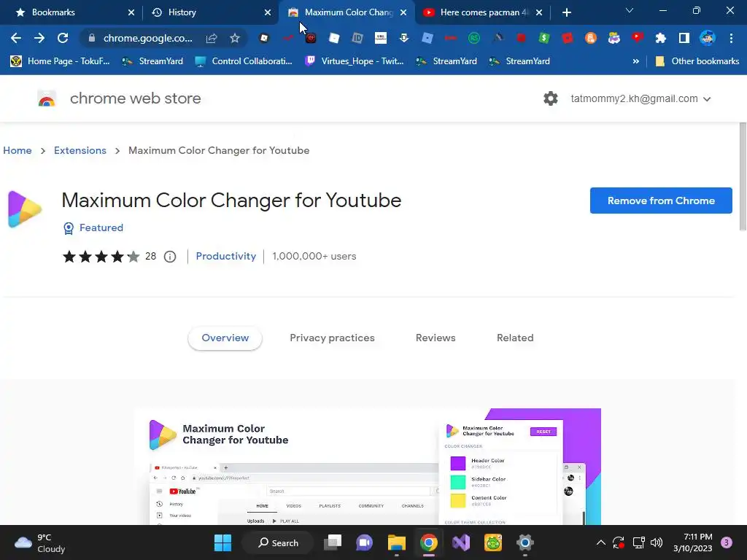Go to Extensions breadcrumb link
The width and height of the screenshot is (747, 560).
[x=80, y=150]
